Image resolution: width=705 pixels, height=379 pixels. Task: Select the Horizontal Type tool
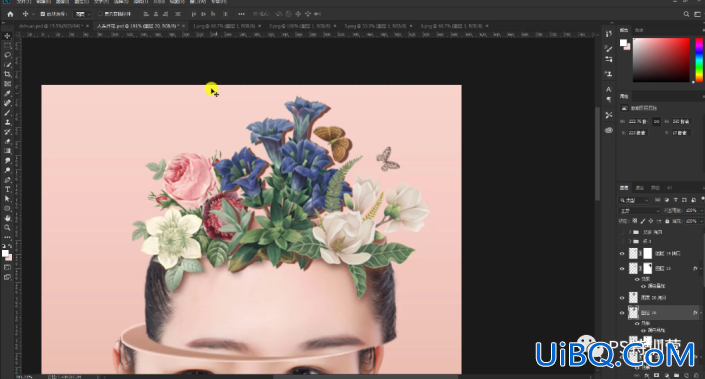tap(7, 189)
